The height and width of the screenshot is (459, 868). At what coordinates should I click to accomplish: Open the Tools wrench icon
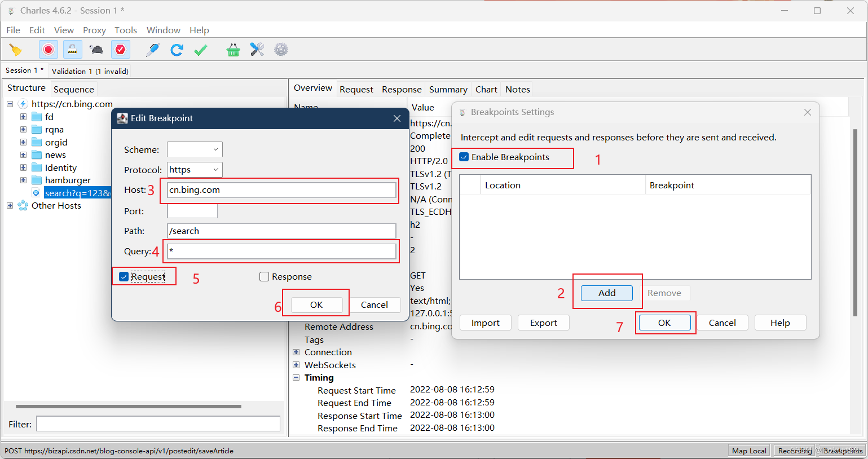click(257, 50)
